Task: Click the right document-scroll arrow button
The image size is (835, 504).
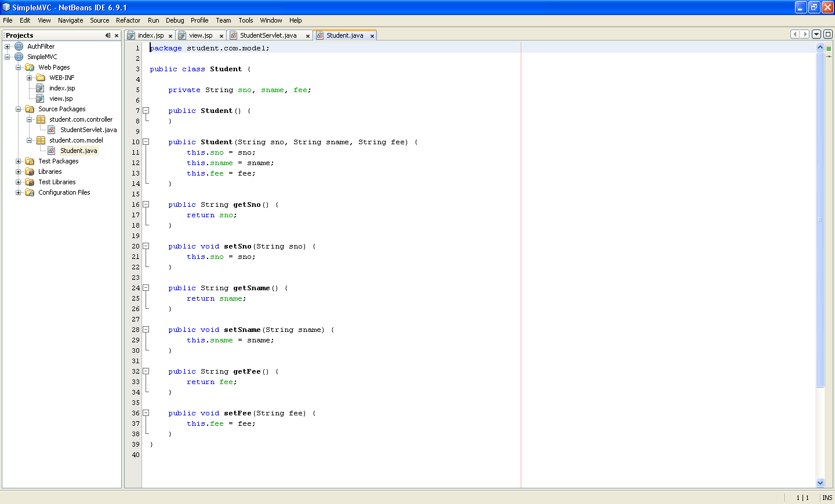Action: pyautogui.click(x=805, y=34)
